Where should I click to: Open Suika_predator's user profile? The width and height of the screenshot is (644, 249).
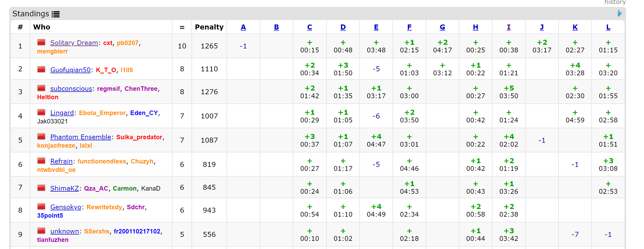139,137
